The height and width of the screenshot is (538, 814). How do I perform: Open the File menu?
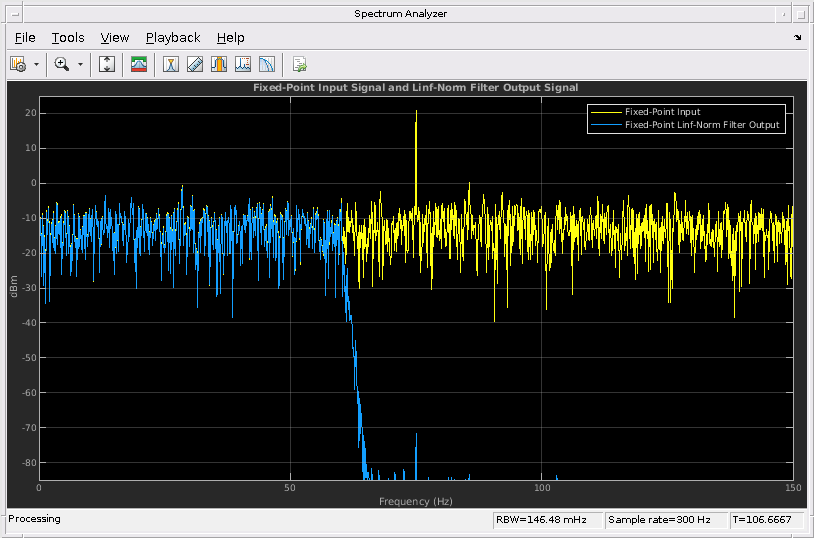pos(25,38)
